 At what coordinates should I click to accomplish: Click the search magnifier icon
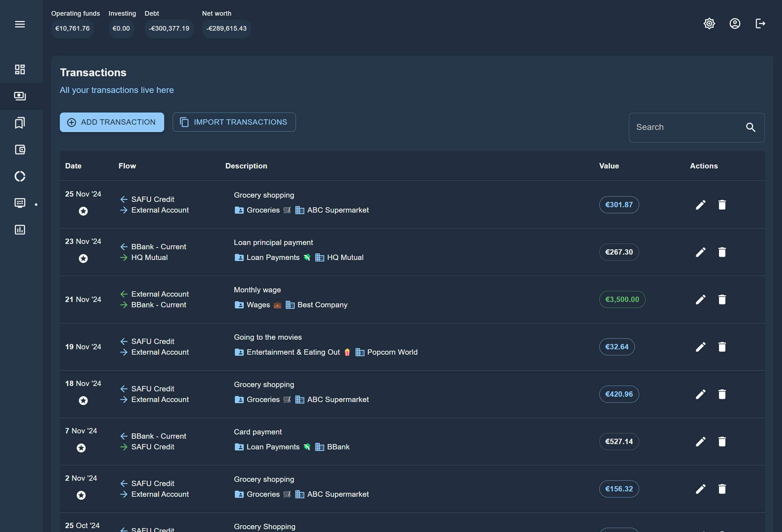(751, 127)
